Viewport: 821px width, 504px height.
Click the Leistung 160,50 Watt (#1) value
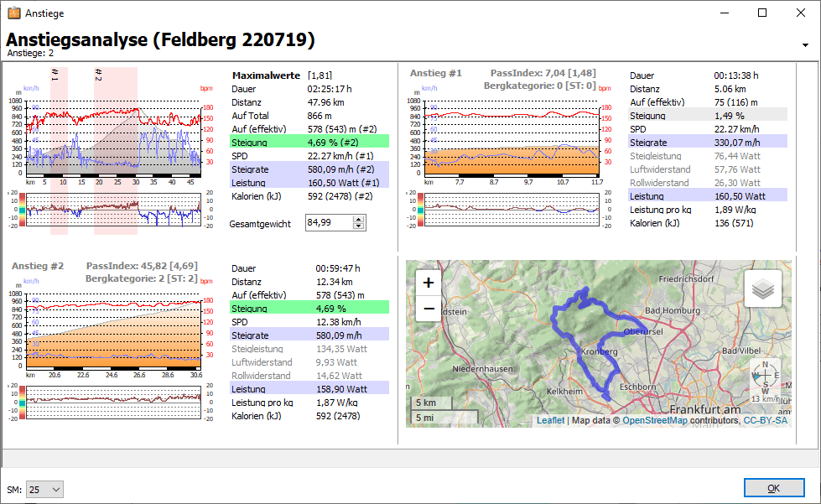coord(343,183)
